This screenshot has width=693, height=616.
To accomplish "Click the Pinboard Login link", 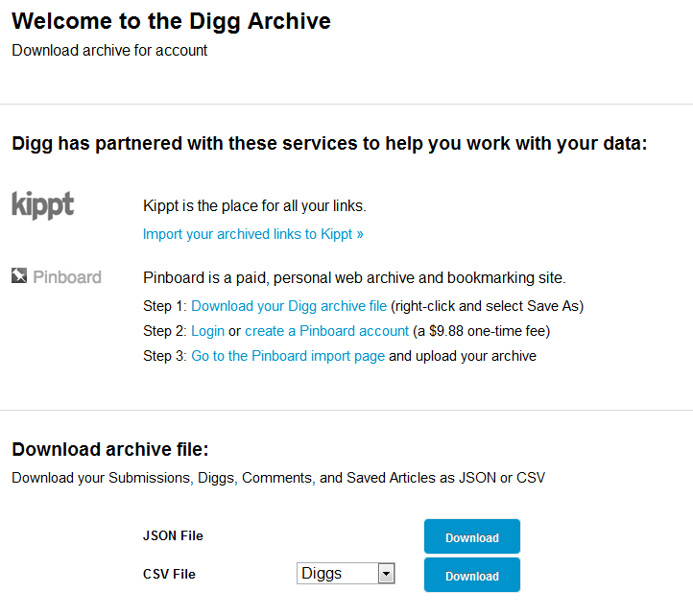I will point(207,331).
